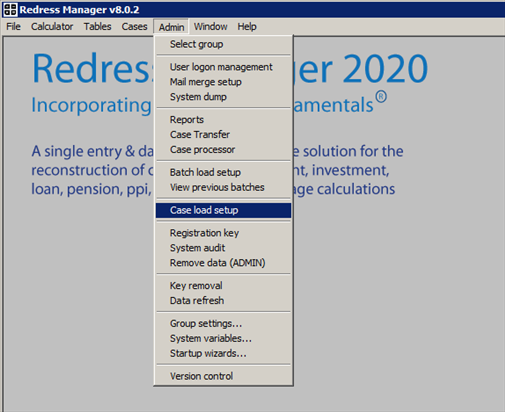The image size is (505, 412).
Task: Select Case Transfer entry
Action: tap(223, 134)
